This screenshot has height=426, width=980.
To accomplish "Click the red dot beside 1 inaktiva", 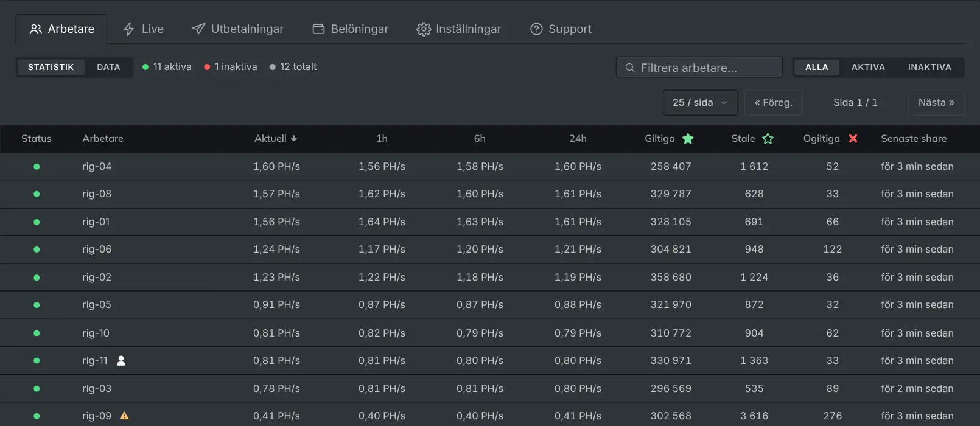I will coord(207,67).
